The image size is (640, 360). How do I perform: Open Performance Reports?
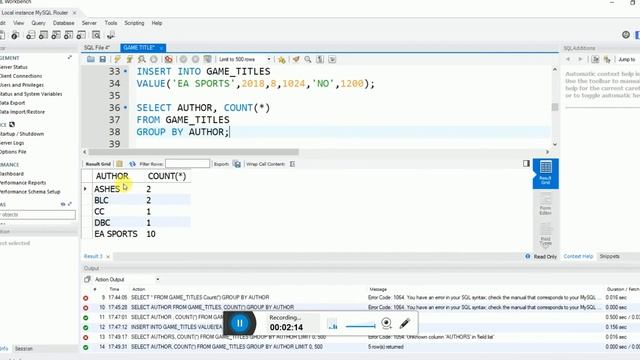23,182
